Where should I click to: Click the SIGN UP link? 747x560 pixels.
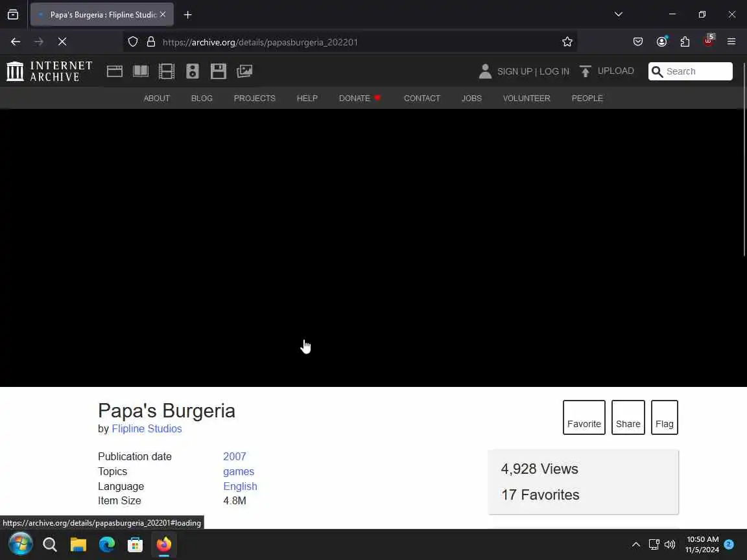tap(514, 71)
